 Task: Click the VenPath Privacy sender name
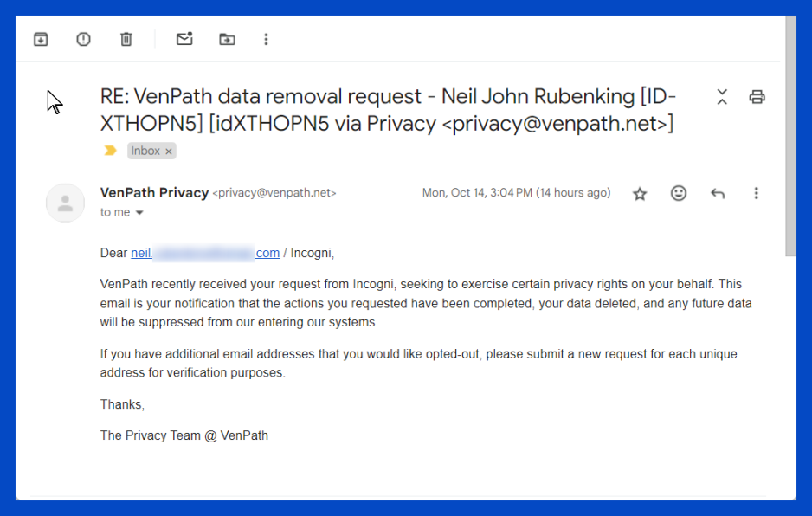[154, 193]
